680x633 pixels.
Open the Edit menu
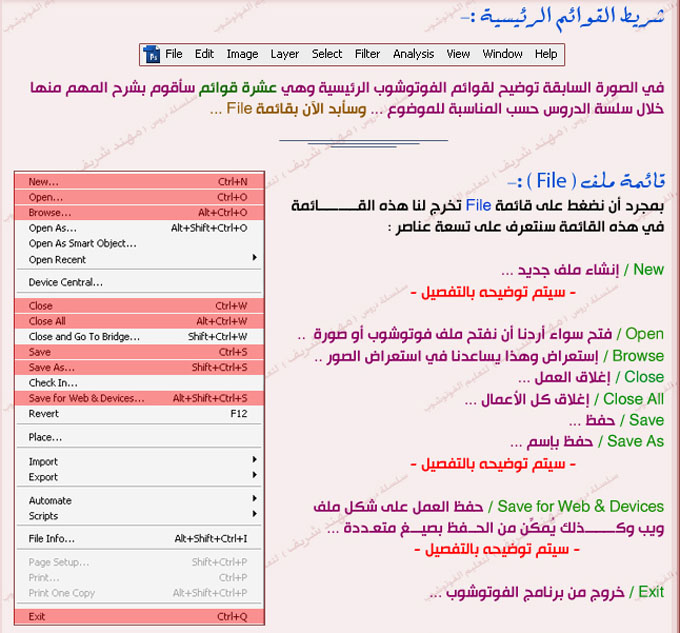pos(204,54)
